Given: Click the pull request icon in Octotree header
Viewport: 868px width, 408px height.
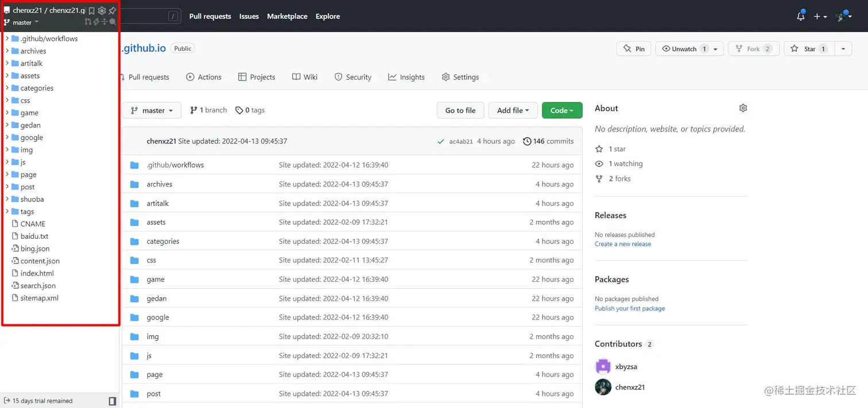Looking at the screenshot, I should (88, 22).
